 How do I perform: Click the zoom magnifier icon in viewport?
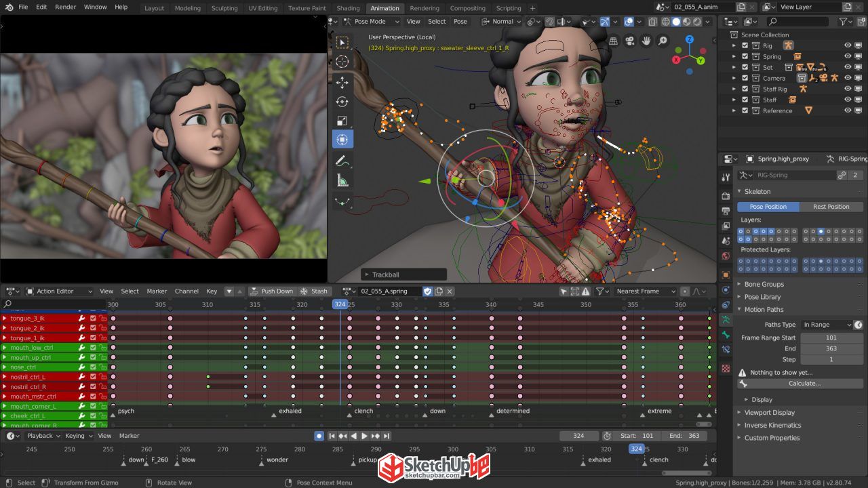click(663, 41)
